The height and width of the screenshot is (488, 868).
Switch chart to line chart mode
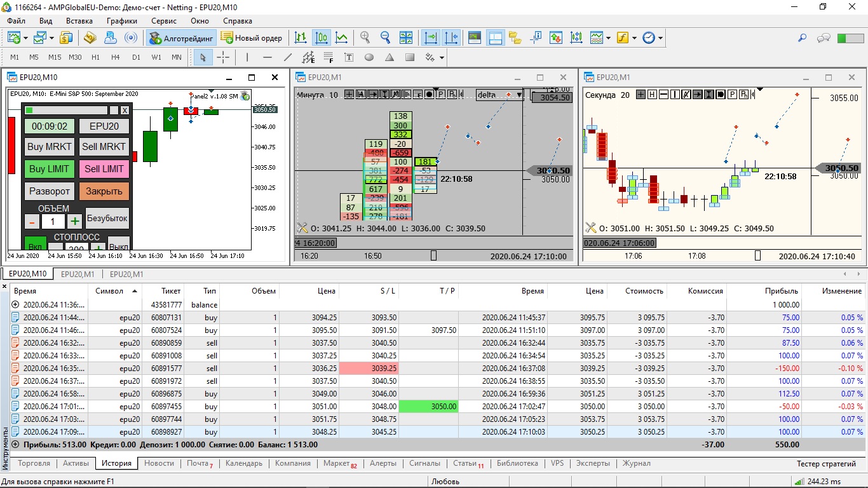(341, 37)
